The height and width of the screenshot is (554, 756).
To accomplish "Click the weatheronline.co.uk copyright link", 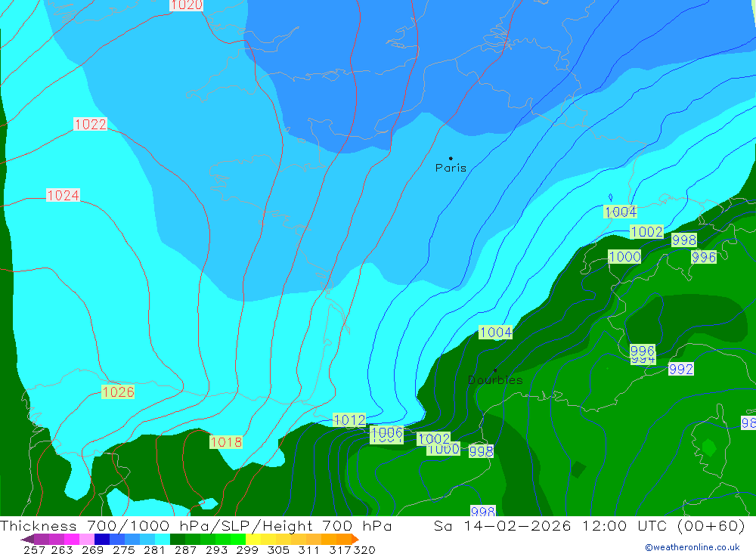I will click(x=692, y=547).
